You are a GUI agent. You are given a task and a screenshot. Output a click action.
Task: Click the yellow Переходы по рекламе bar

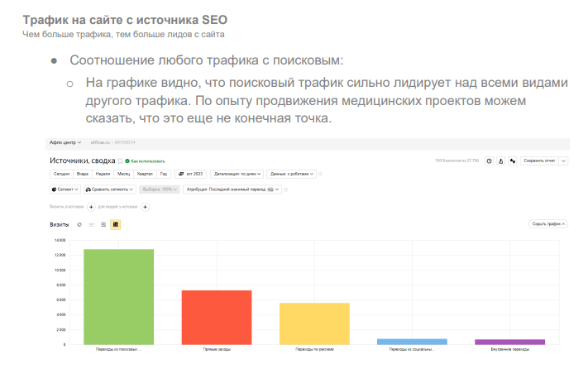pyautogui.click(x=314, y=324)
